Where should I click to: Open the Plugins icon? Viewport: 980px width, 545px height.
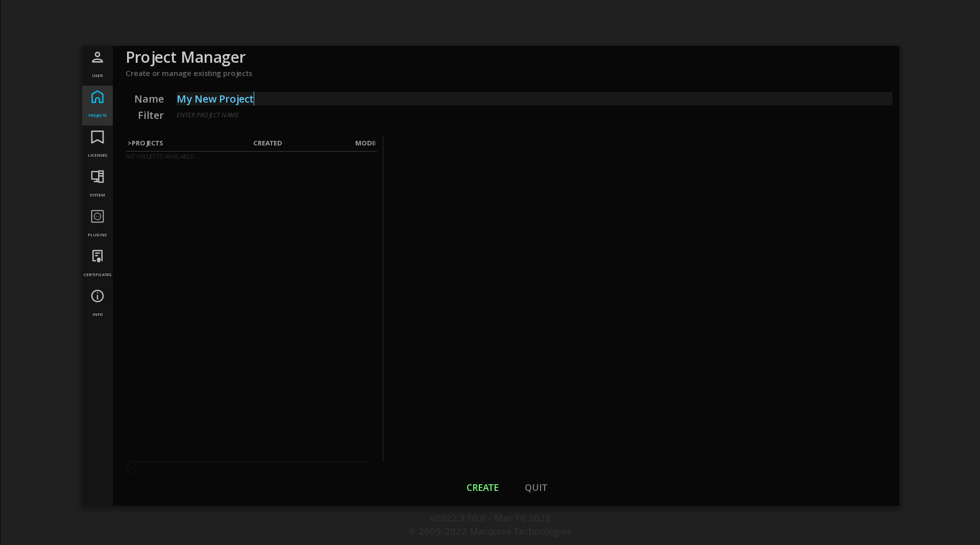point(97,216)
